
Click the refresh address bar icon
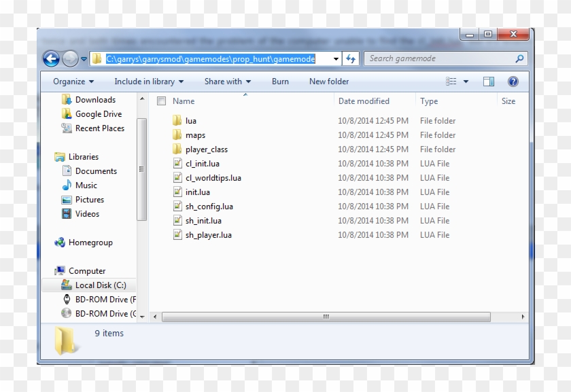click(x=350, y=58)
